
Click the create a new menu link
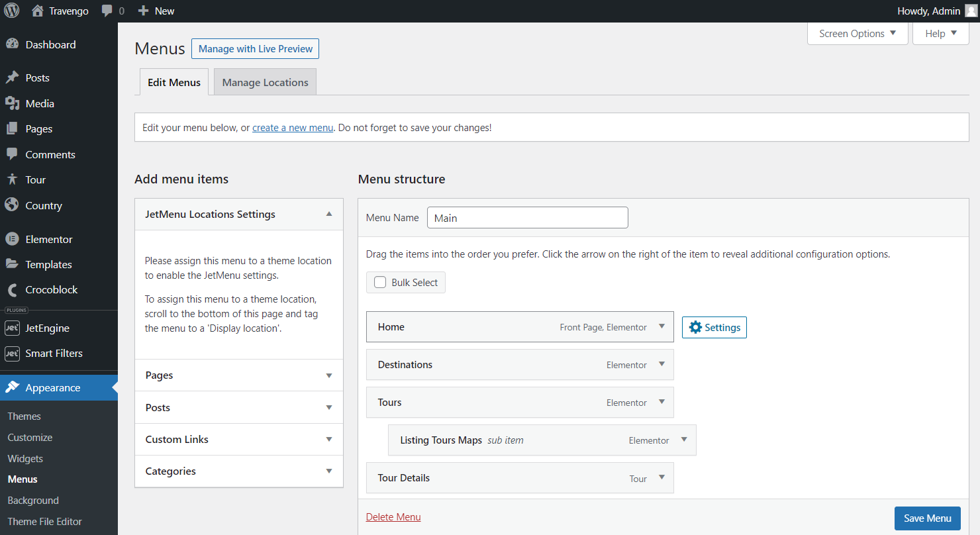coord(293,127)
